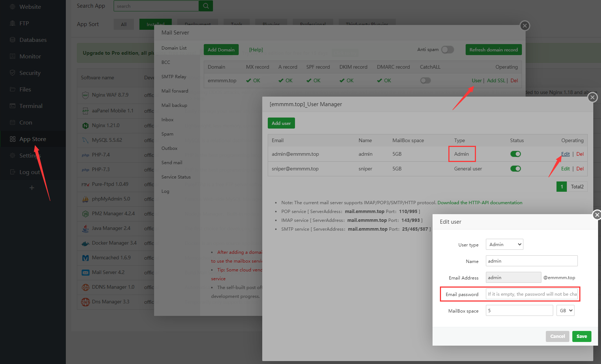Open Spam in Mail Server menu
The image size is (601, 364).
[x=167, y=134]
